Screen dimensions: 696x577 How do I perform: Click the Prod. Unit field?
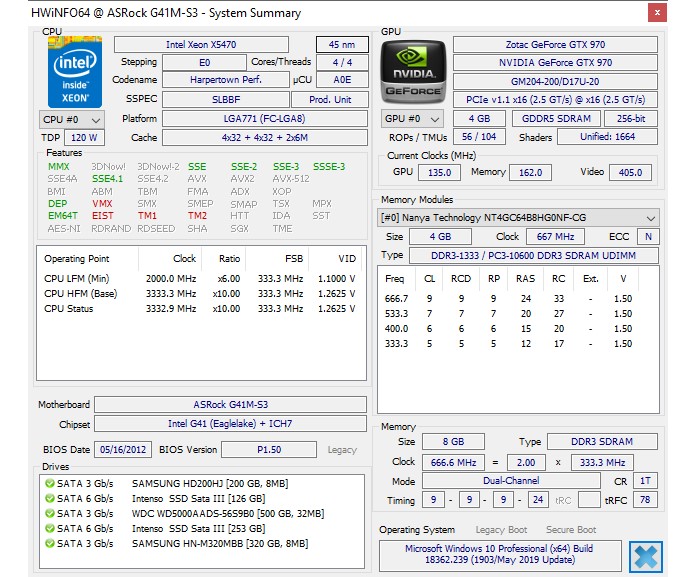coord(330,99)
